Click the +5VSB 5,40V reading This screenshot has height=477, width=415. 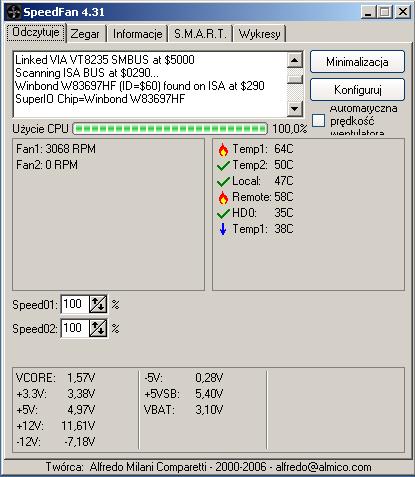pos(183,394)
